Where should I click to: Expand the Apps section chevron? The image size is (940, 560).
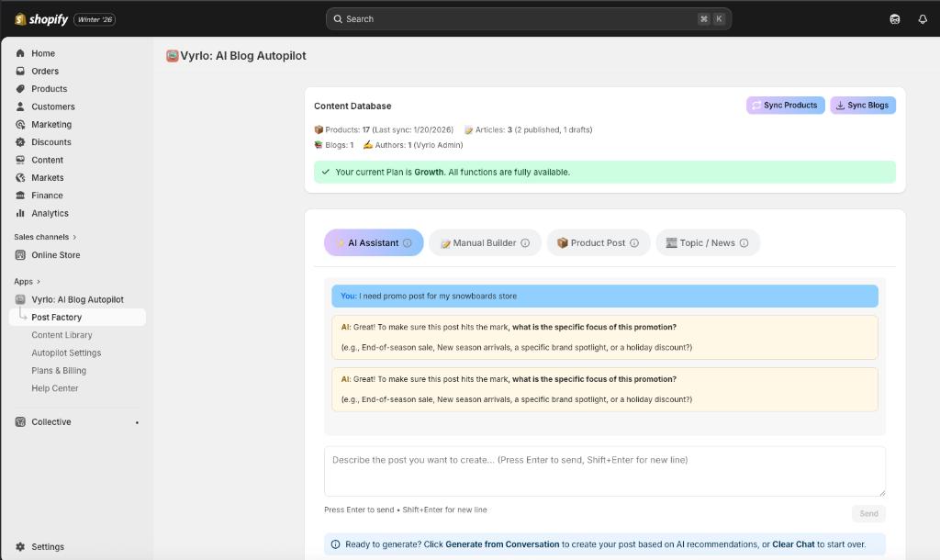39,282
